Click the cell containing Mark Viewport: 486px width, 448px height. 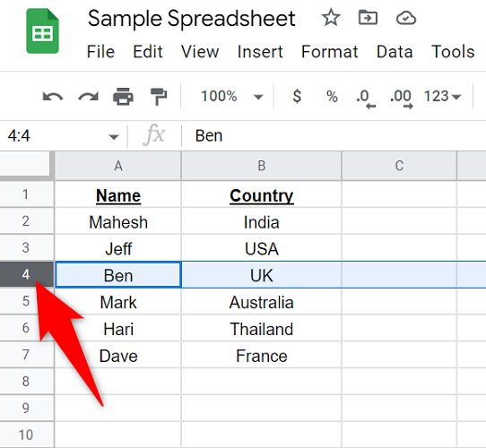click(x=118, y=301)
